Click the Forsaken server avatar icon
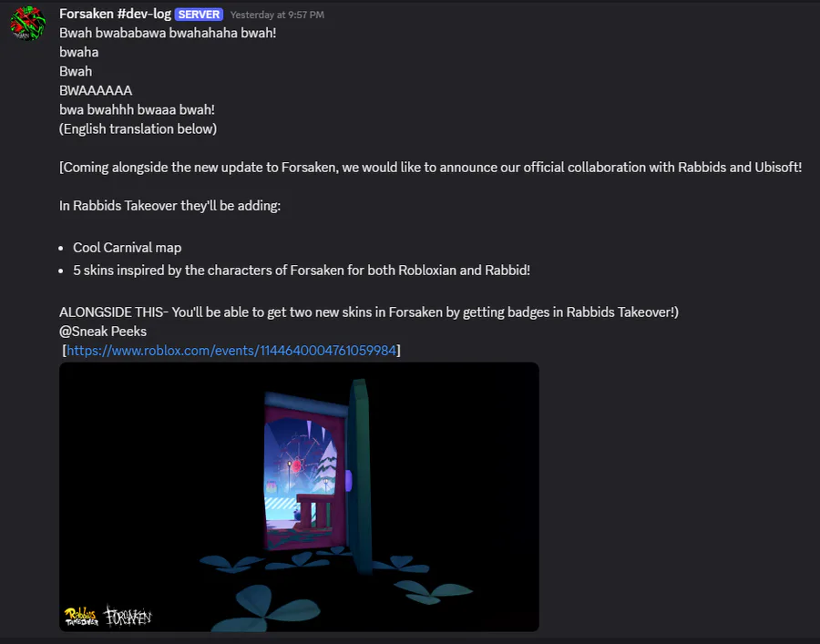820x644 pixels. click(x=27, y=24)
